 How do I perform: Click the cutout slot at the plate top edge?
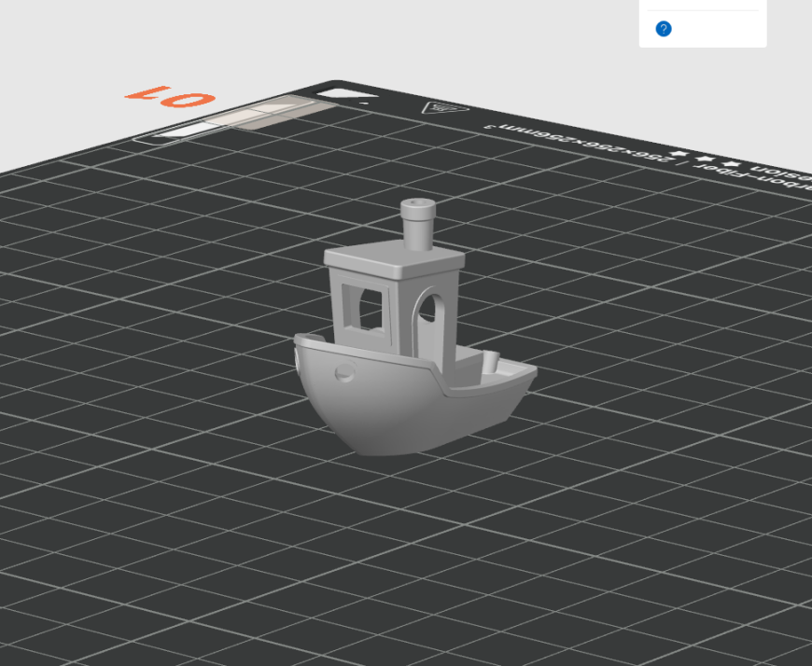tap(343, 95)
